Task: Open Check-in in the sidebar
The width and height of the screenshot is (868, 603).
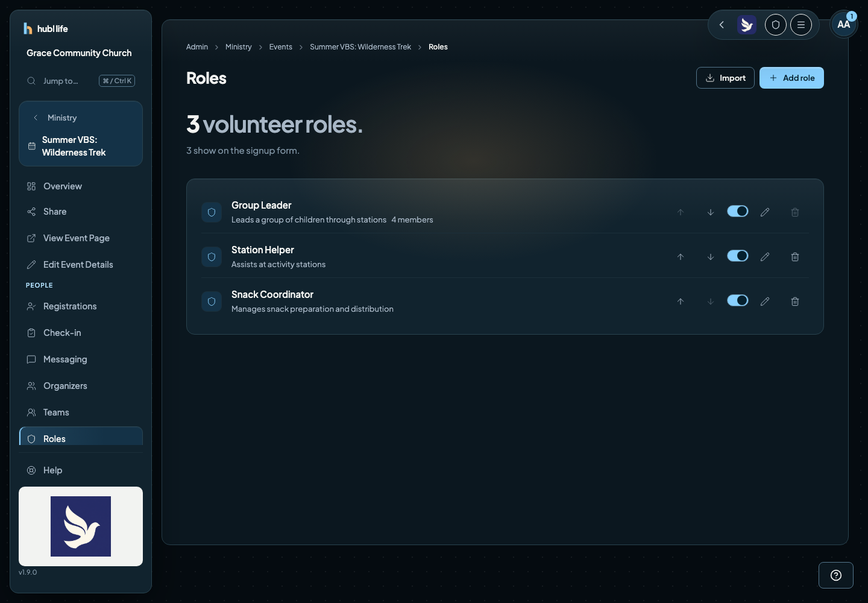Action: [x=81, y=333]
